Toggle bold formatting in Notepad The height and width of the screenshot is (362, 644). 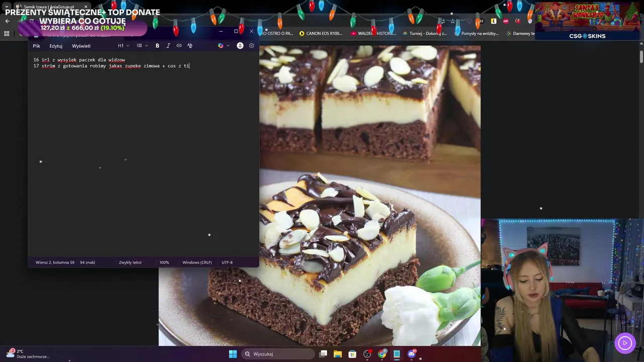tap(157, 46)
